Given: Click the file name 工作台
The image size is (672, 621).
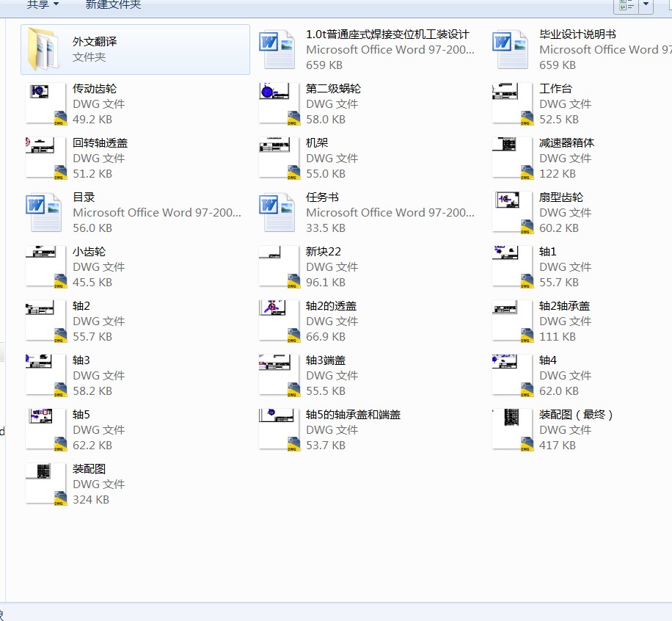Looking at the screenshot, I should click(x=556, y=89).
